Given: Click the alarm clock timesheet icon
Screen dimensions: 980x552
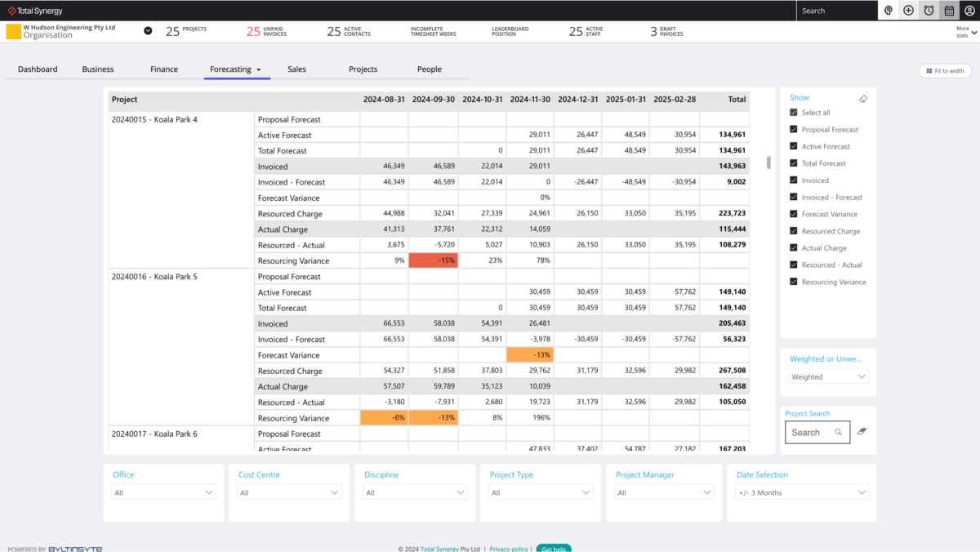Looking at the screenshot, I should [928, 11].
